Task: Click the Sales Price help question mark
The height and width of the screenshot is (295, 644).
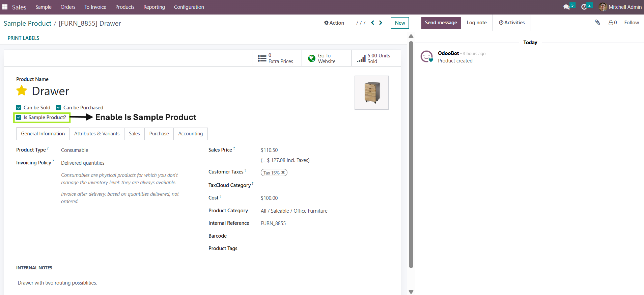Action: pos(234,148)
